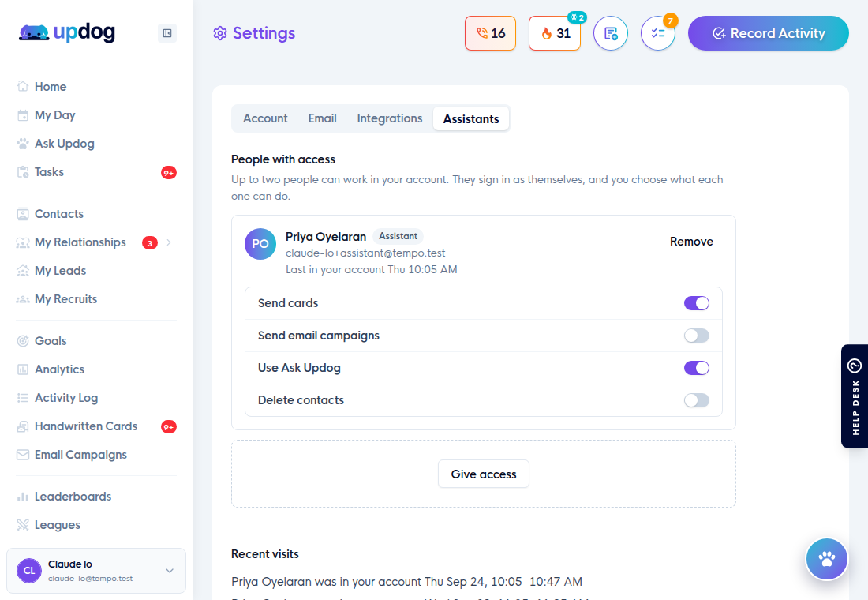Viewport: 868px width, 600px height.
Task: Switch to the Email tab
Action: [x=322, y=118]
